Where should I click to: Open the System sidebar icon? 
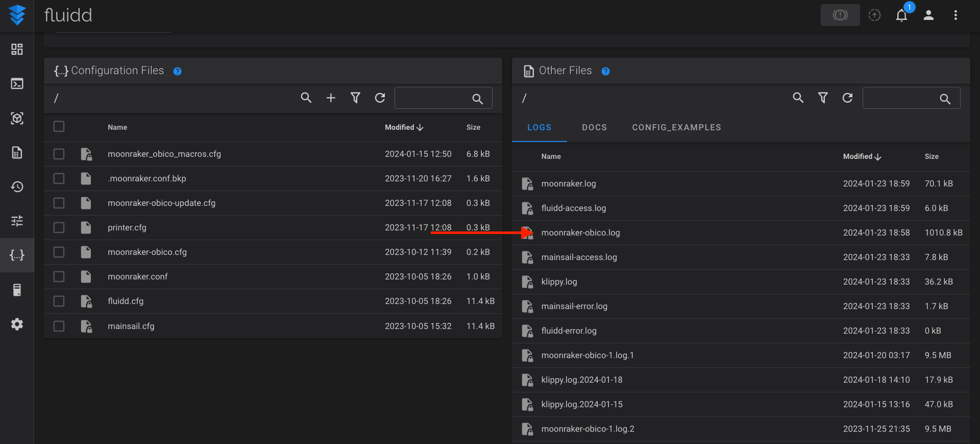(17, 290)
